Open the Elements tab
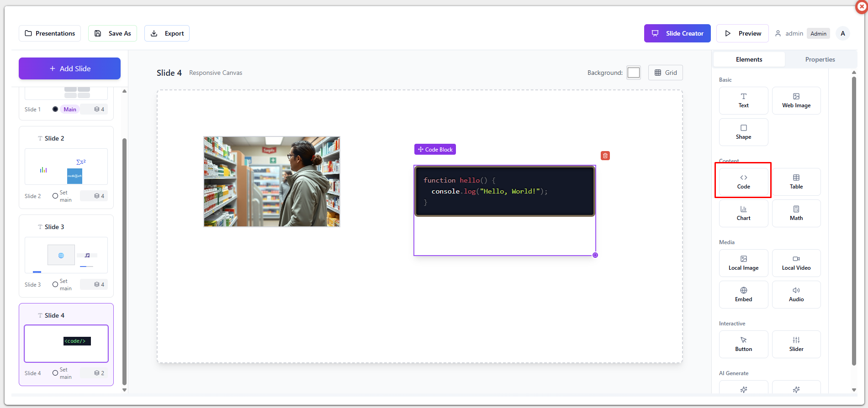Viewport: 868px width, 408px height. [x=749, y=59]
